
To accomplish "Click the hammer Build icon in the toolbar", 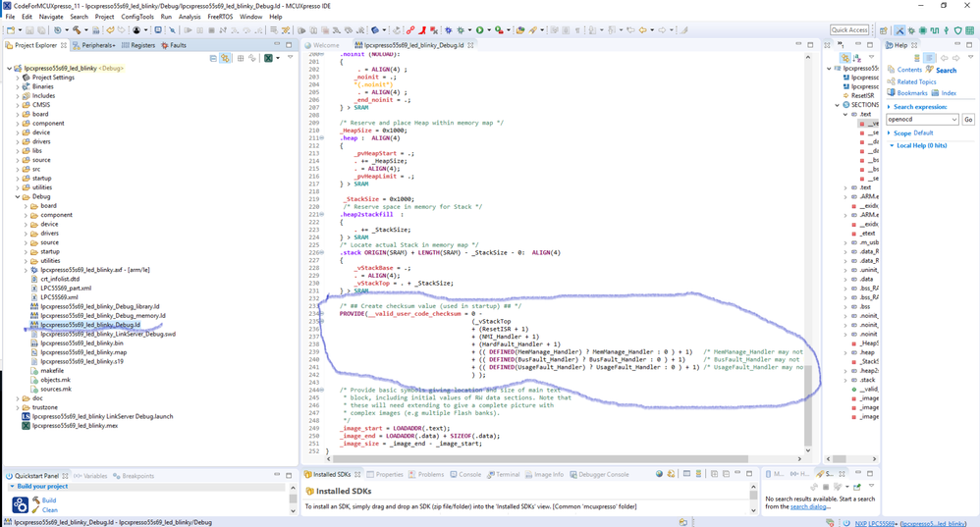I will tap(77, 30).
